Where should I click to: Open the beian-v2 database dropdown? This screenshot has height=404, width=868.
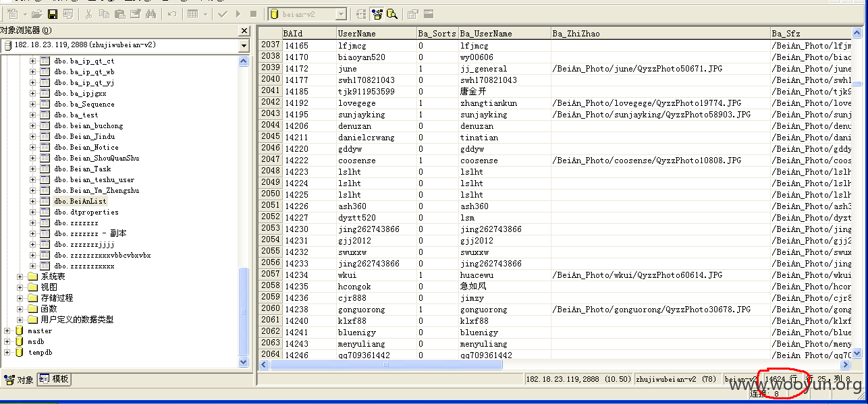click(342, 14)
